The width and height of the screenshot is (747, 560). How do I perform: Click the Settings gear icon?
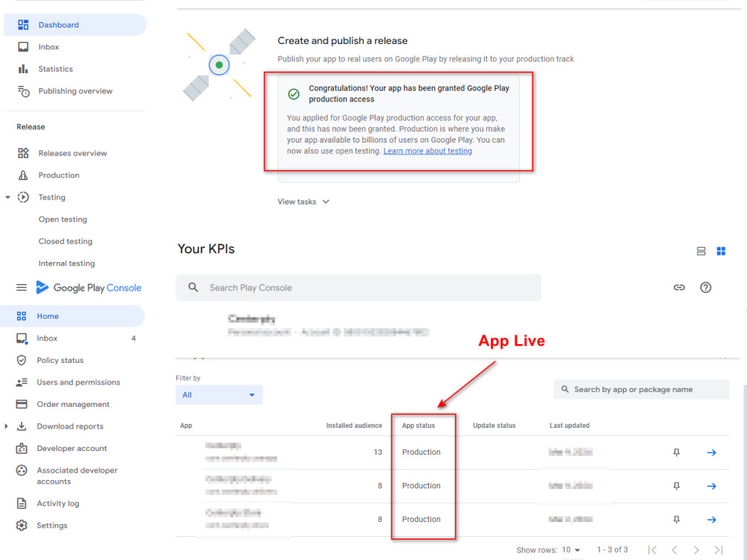tap(22, 526)
